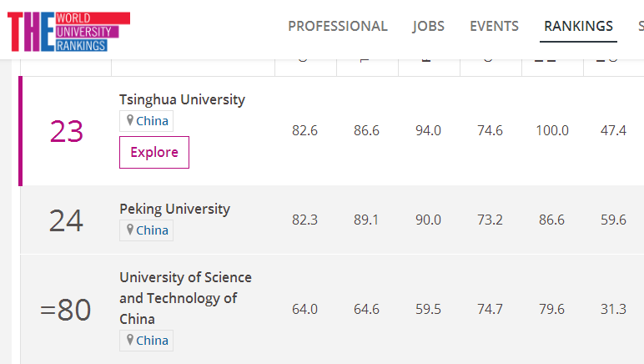Viewport: 644px width, 364px height.
Task: Go to the Jobs menu item
Action: 429,26
